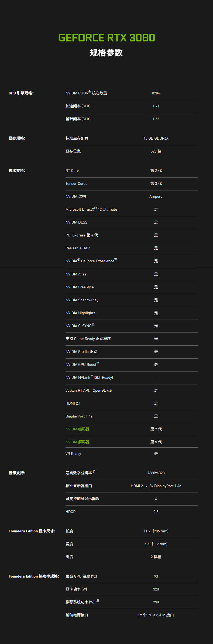213x644 pixels.
Task: Click the 7680x4320 resolution value
Action: 156,473
